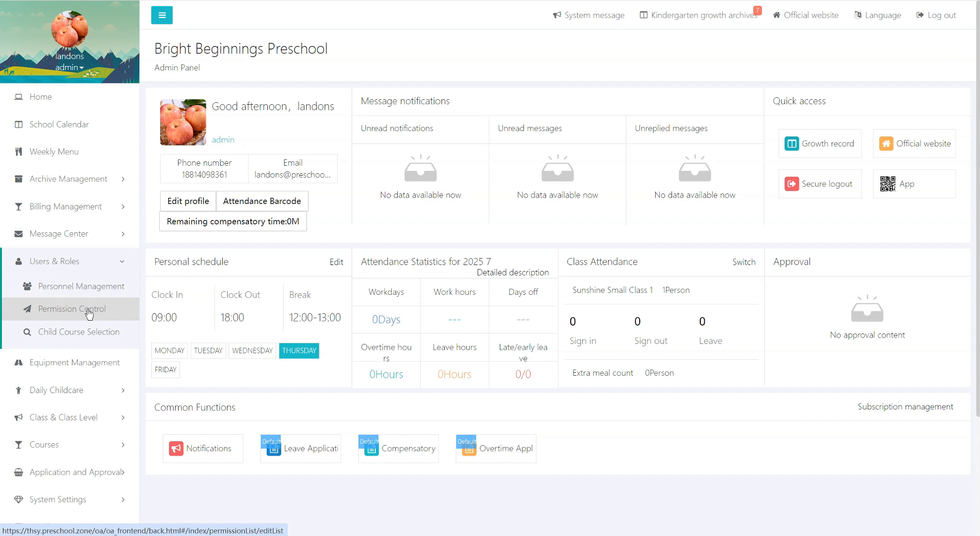
Task: Click the Official website house icon tile
Action: (886, 144)
